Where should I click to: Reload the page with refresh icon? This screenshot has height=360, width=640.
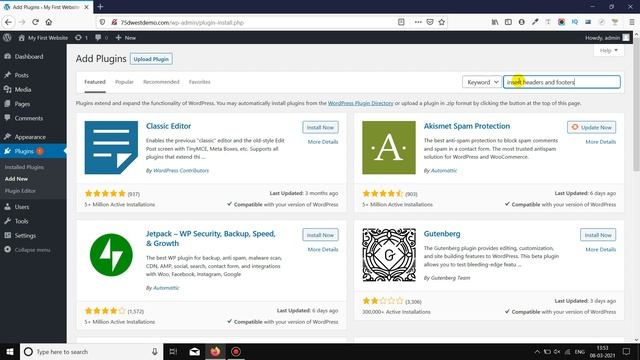click(36, 22)
